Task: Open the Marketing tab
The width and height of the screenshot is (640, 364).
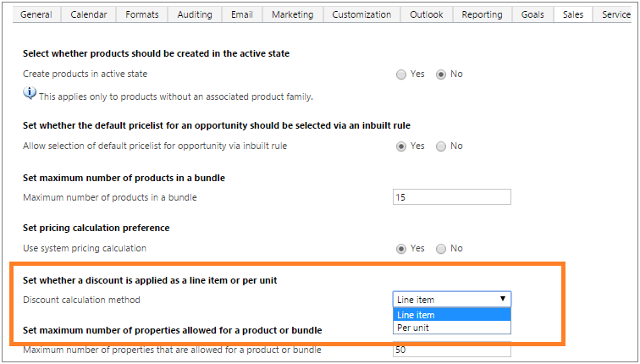Action: click(x=293, y=14)
